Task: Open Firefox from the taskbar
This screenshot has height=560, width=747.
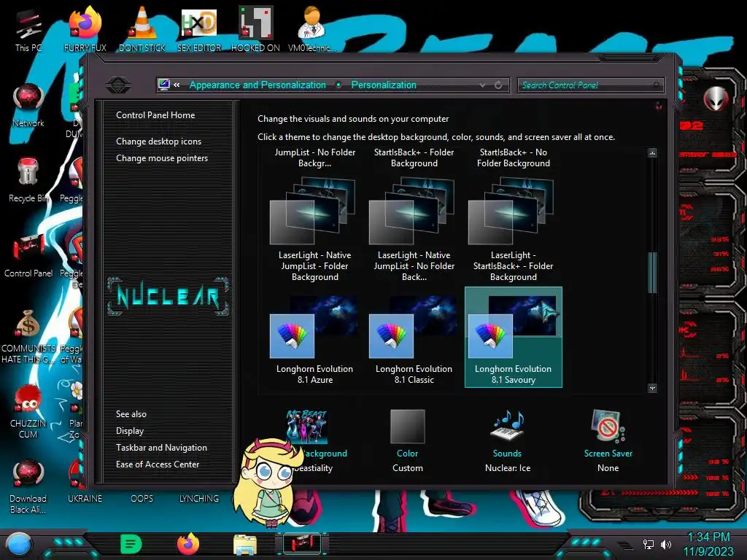Action: click(188, 544)
